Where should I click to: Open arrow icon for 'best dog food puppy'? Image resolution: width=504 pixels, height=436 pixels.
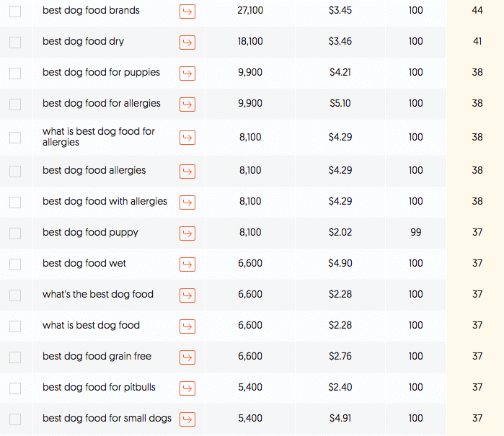click(187, 233)
